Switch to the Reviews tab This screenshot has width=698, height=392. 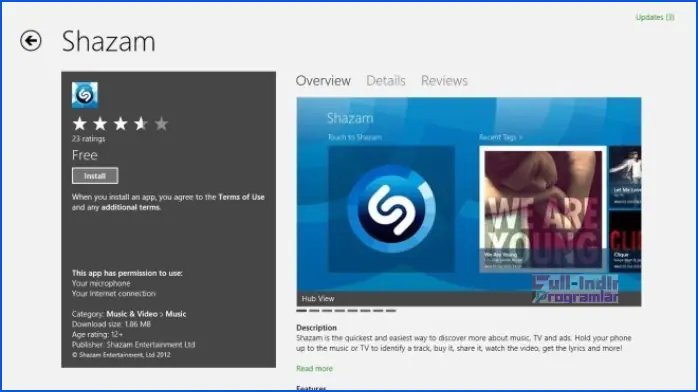click(x=444, y=81)
